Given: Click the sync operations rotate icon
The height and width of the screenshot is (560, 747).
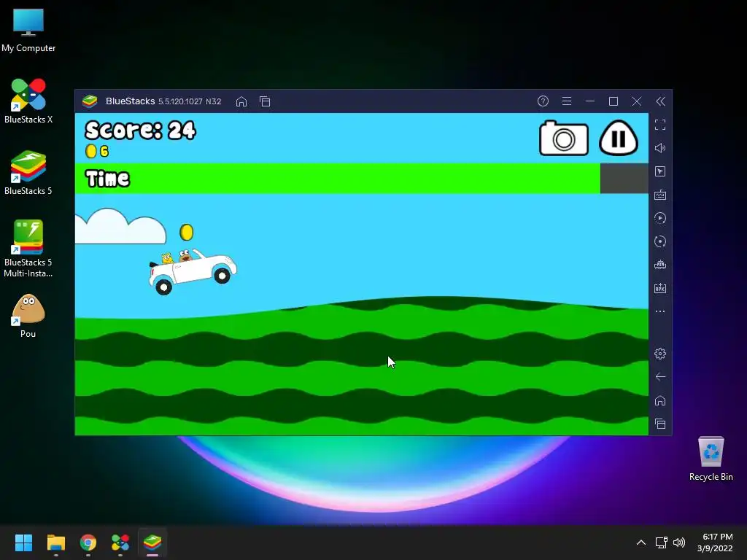Looking at the screenshot, I should coord(660,241).
